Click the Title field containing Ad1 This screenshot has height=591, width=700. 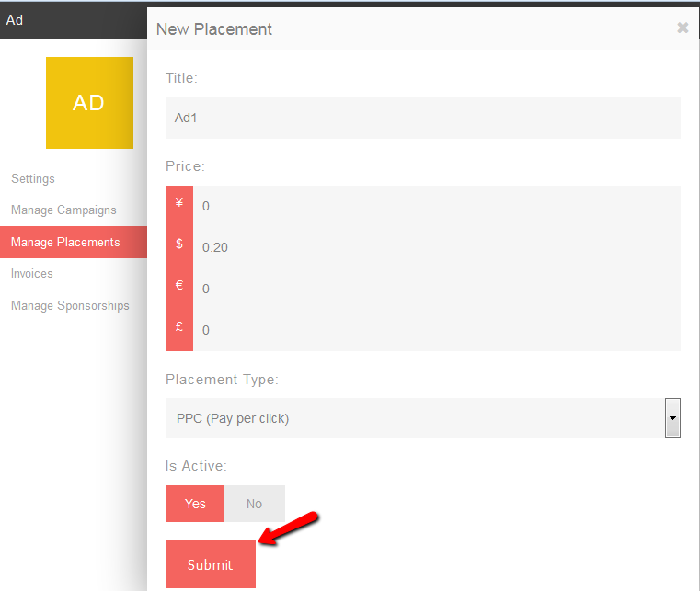[x=423, y=118]
